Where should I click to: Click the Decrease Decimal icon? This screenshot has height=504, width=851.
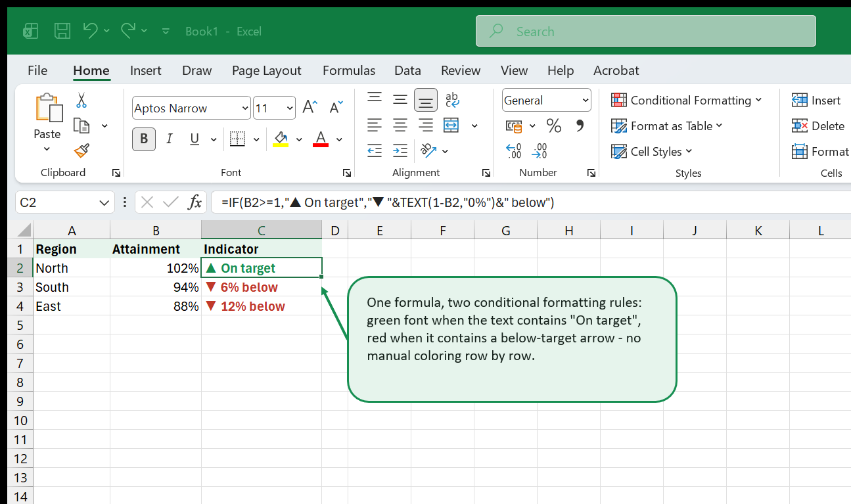540,151
